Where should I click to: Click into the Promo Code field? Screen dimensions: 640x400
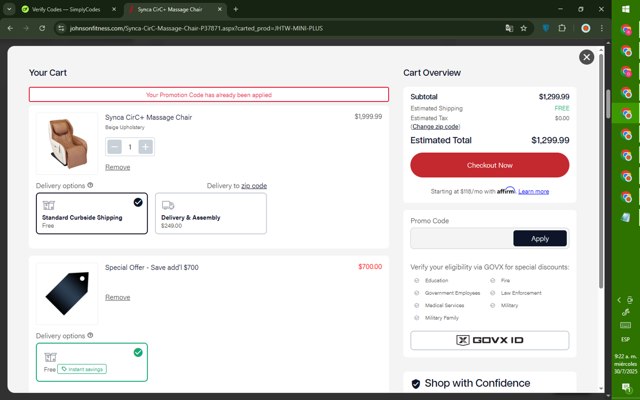click(462, 239)
